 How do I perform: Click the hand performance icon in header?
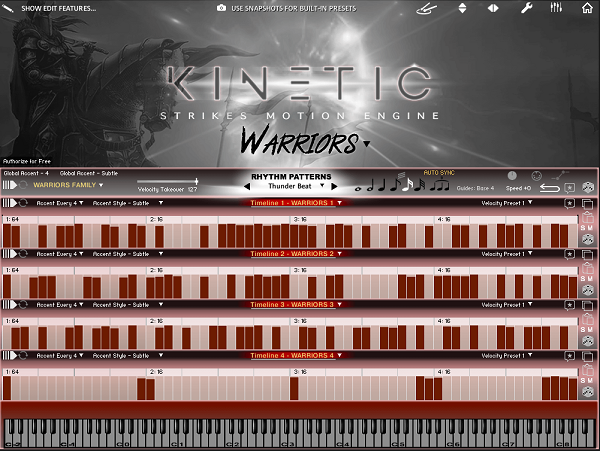pos(426,8)
